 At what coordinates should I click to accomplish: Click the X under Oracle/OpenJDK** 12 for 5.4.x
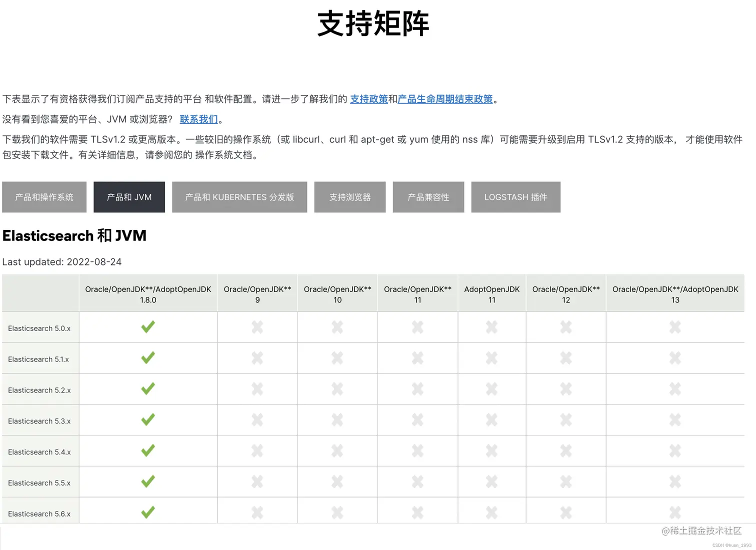coord(565,450)
